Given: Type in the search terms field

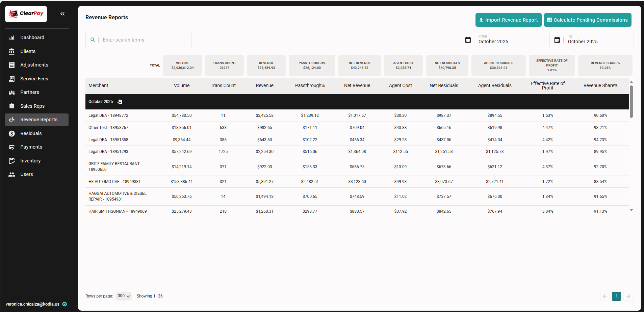Looking at the screenshot, I should (x=145, y=40).
